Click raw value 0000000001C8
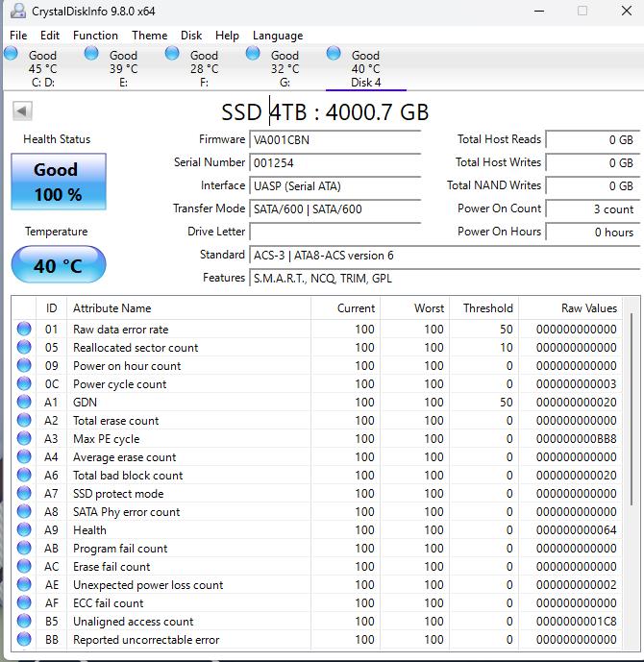 [576, 621]
